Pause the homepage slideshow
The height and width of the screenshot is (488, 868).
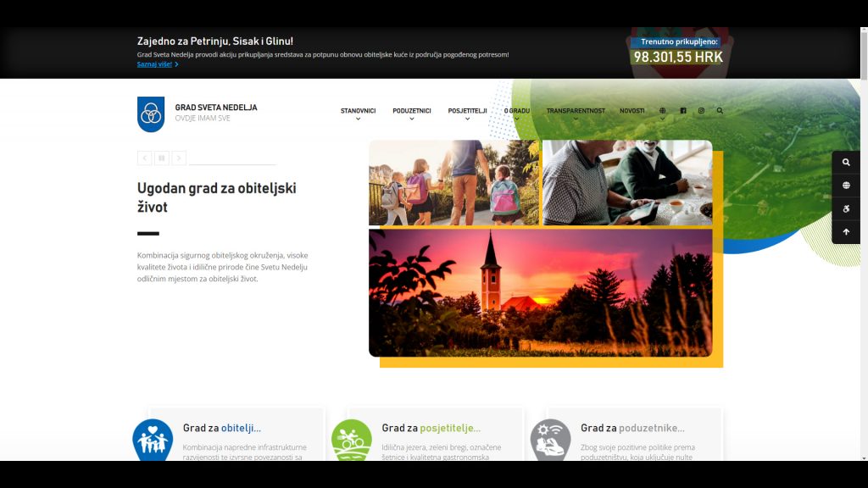pyautogui.click(x=162, y=158)
